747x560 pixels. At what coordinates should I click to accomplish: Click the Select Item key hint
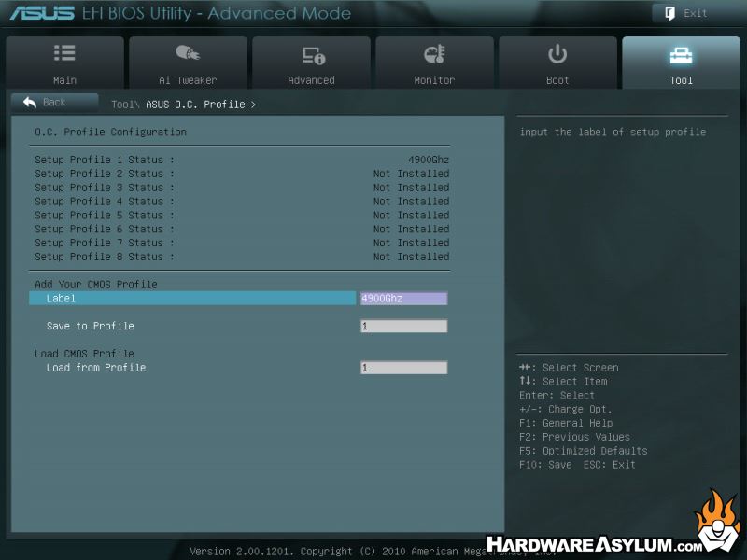pos(563,382)
